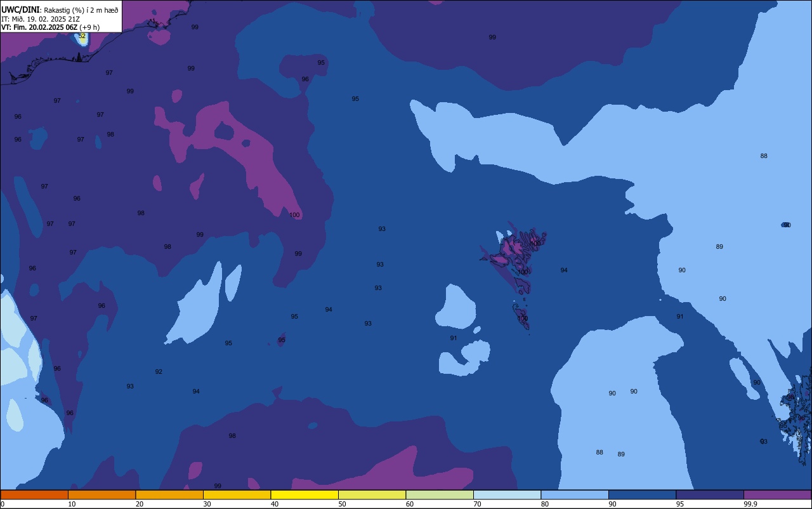Select the bright yellow 40–50 legend swatch

(304, 494)
